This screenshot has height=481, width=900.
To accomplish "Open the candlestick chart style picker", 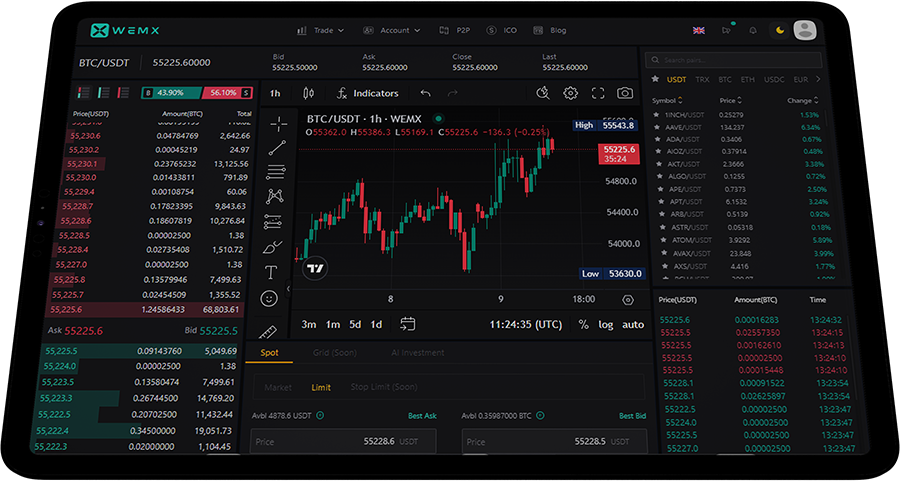I will click(308, 93).
